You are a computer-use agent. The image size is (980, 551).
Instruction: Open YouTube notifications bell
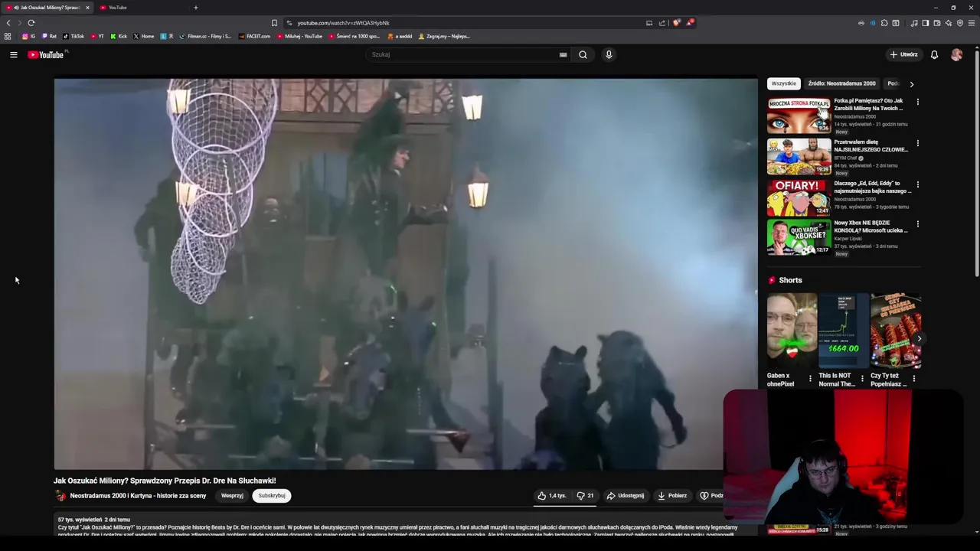coord(934,54)
